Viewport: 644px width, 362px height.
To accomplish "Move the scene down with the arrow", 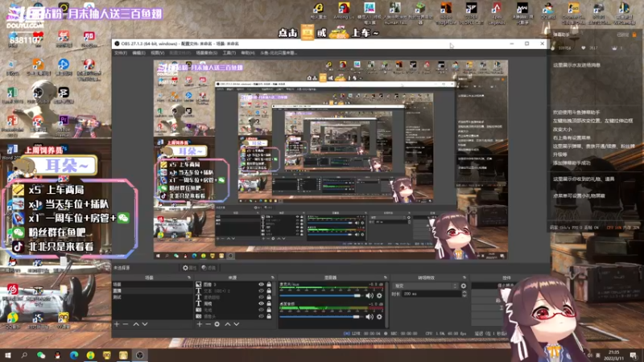I will pyautogui.click(x=145, y=324).
